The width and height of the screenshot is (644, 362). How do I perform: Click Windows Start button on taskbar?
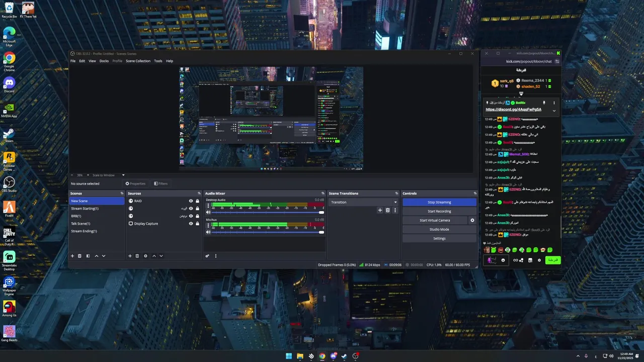click(x=289, y=356)
